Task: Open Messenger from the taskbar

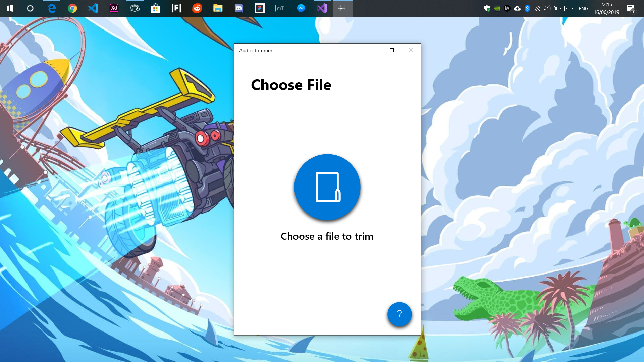Action: tap(301, 8)
